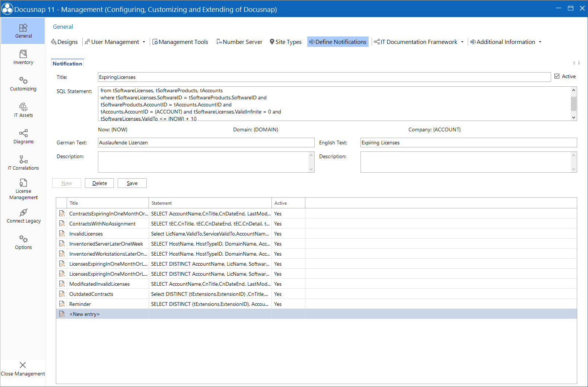Select the <New entry> row
The width and height of the screenshot is (588, 387).
317,314
